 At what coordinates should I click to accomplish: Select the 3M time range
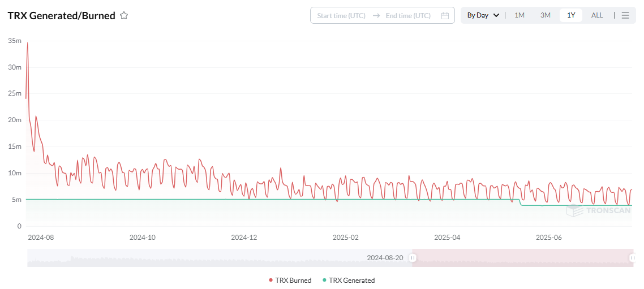pos(545,15)
